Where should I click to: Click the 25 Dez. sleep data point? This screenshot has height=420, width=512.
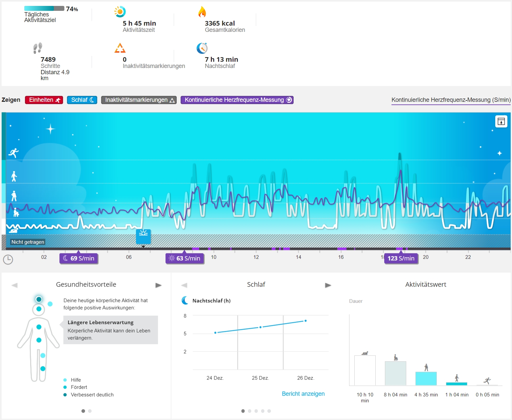point(260,327)
